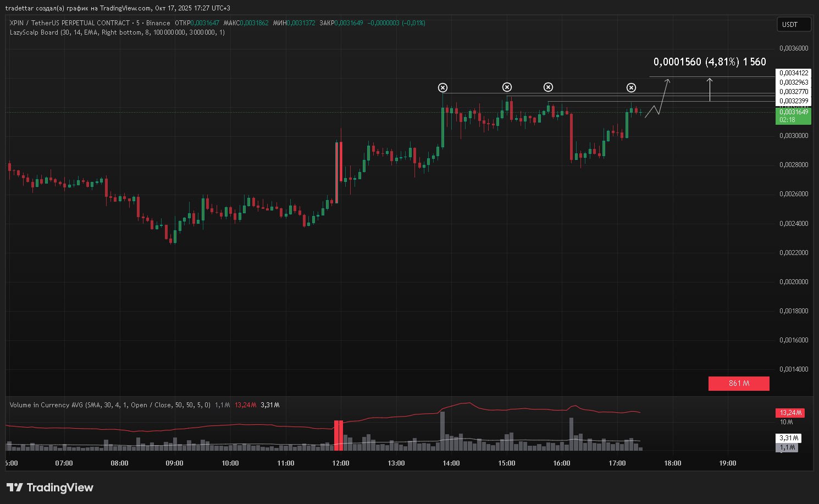Click the red 861 M board label
This screenshot has height=504, width=819.
(x=739, y=383)
